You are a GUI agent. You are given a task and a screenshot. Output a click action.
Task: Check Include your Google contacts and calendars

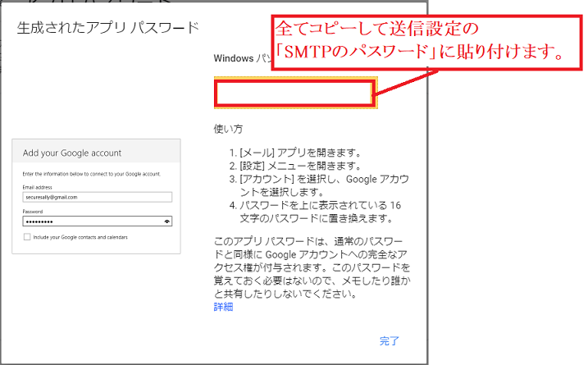(x=27, y=237)
